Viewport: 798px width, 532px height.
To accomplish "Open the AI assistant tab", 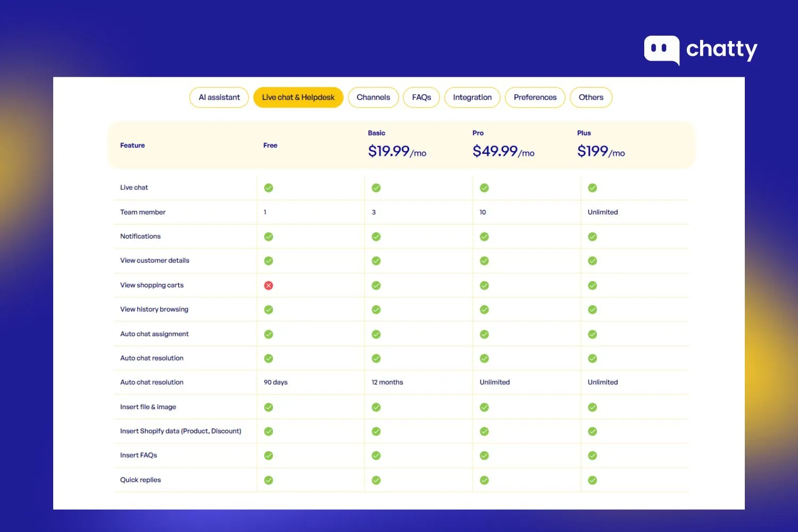I will point(219,97).
